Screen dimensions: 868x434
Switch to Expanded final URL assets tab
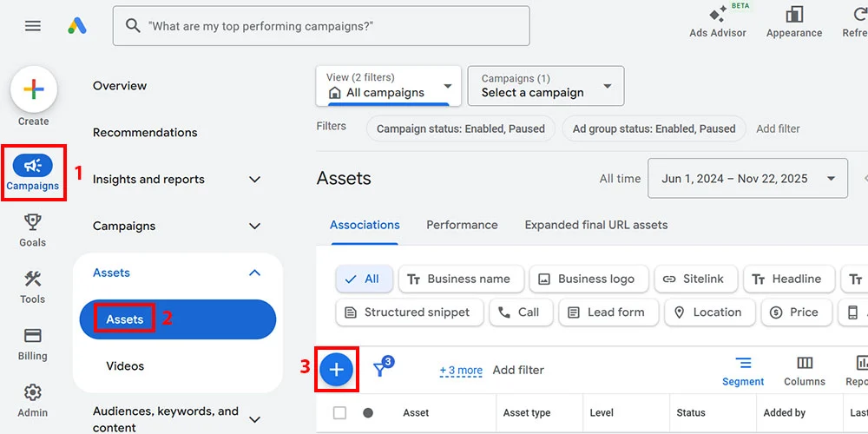point(595,225)
